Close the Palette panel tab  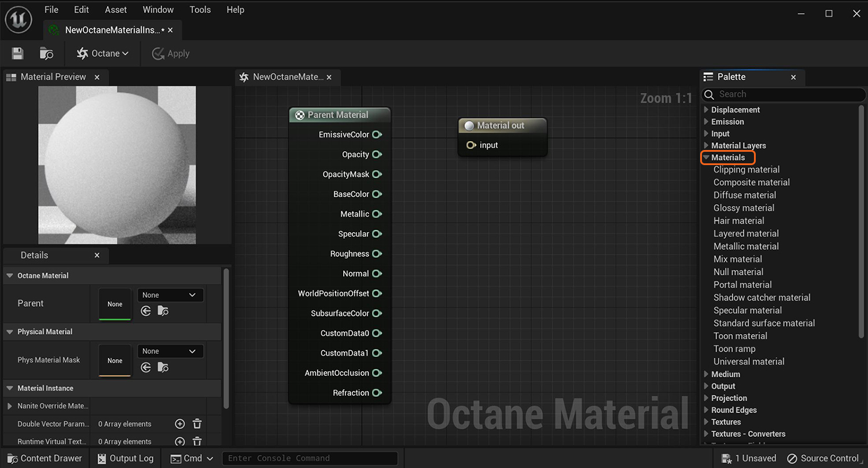[793, 77]
